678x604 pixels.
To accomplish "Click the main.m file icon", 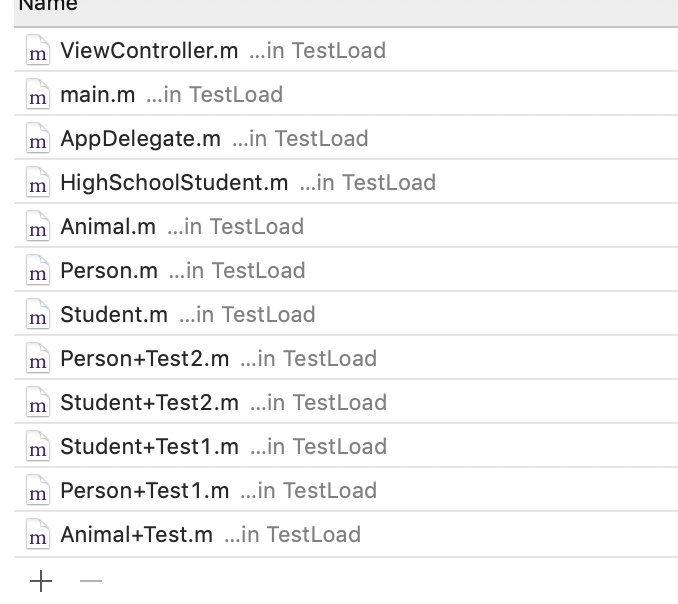I will (38, 95).
